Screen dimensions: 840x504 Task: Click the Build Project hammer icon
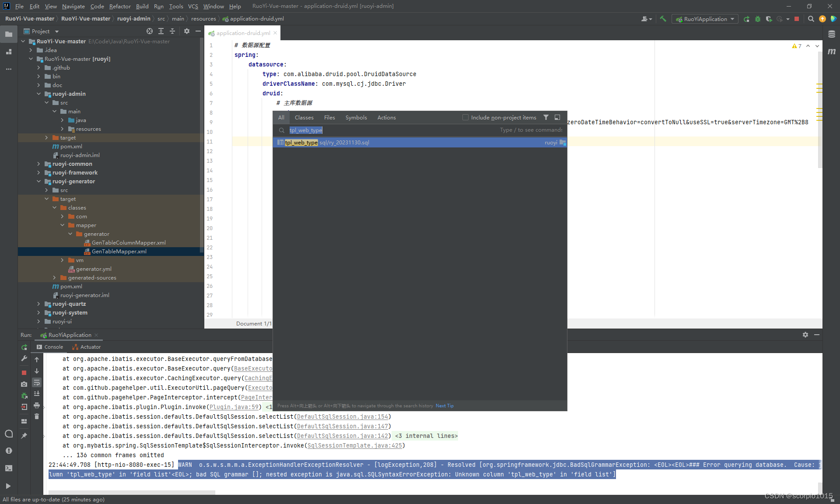click(x=663, y=19)
